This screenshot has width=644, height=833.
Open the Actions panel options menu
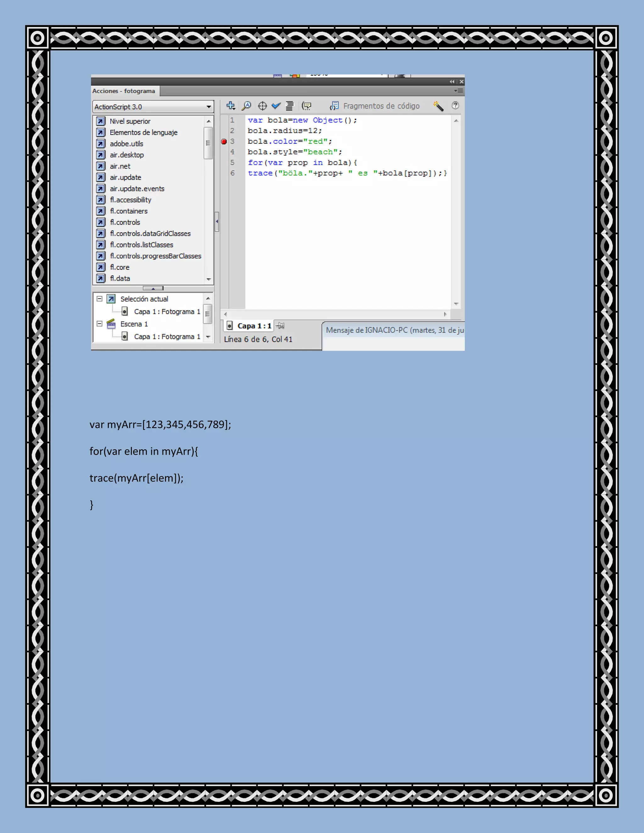click(458, 91)
